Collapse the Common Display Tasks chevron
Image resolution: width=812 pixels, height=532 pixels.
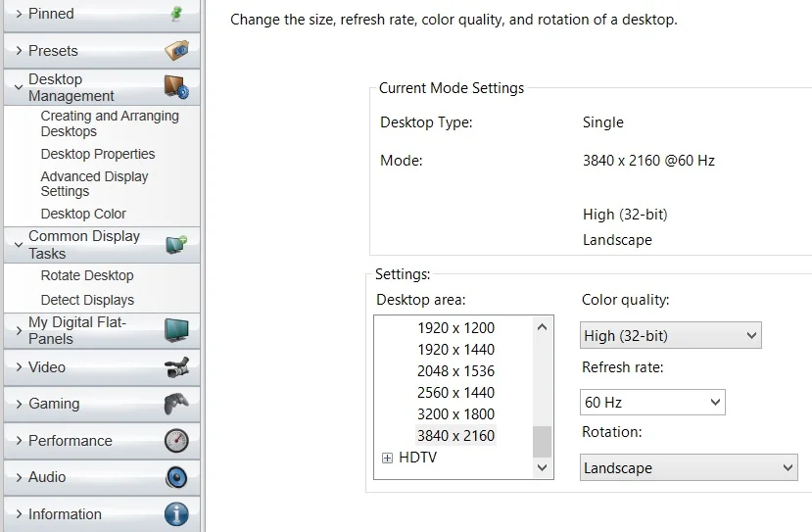(19, 245)
